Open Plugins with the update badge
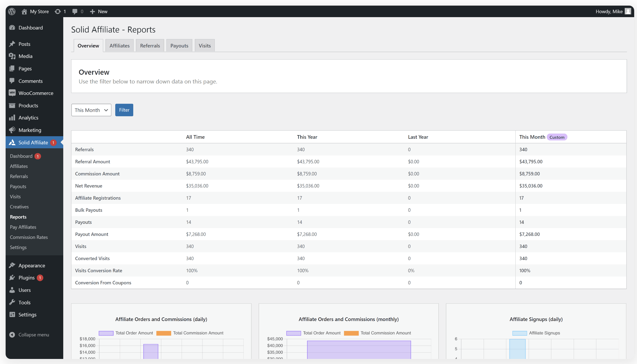This screenshot has width=637, height=364. (27, 277)
